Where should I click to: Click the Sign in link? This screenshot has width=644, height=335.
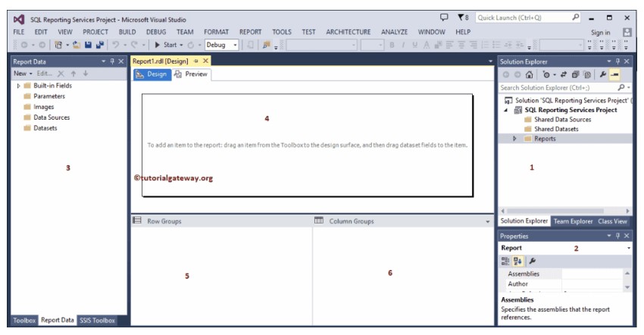click(601, 33)
